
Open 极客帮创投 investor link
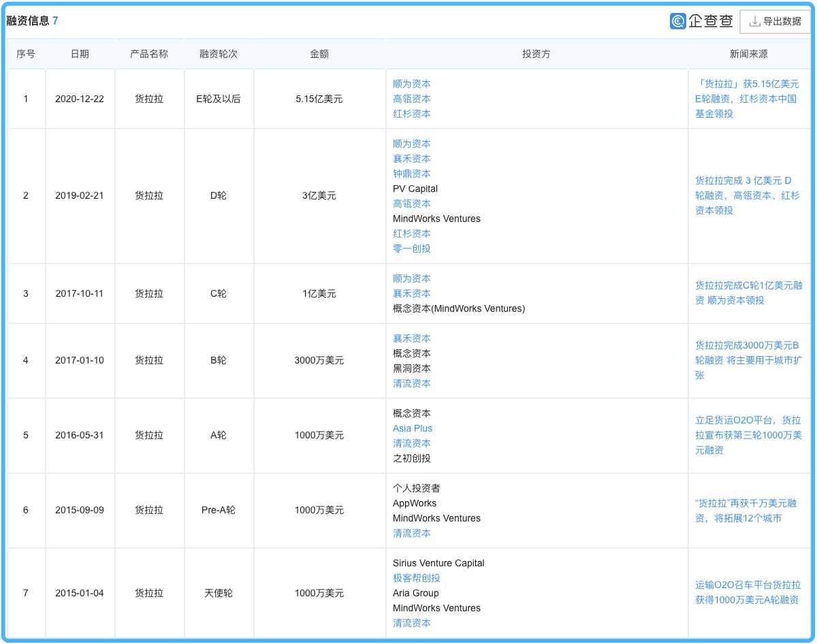(x=416, y=578)
